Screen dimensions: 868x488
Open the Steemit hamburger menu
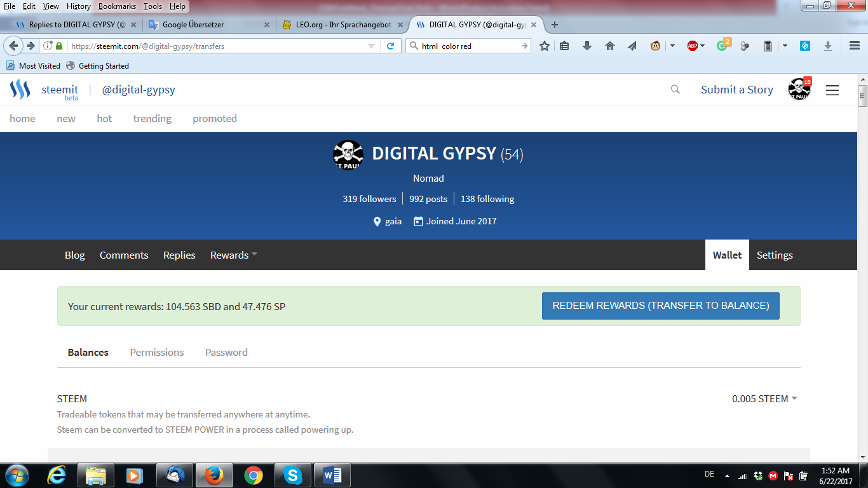(832, 90)
